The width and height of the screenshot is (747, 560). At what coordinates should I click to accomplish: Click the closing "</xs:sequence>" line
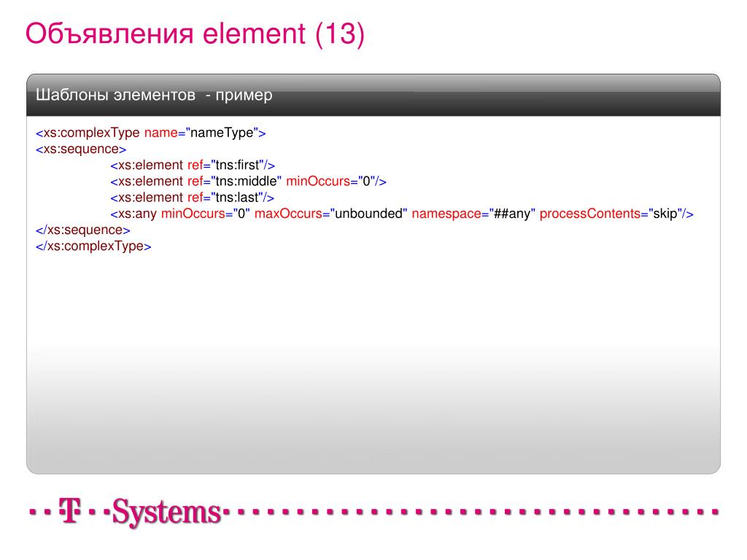(83, 230)
